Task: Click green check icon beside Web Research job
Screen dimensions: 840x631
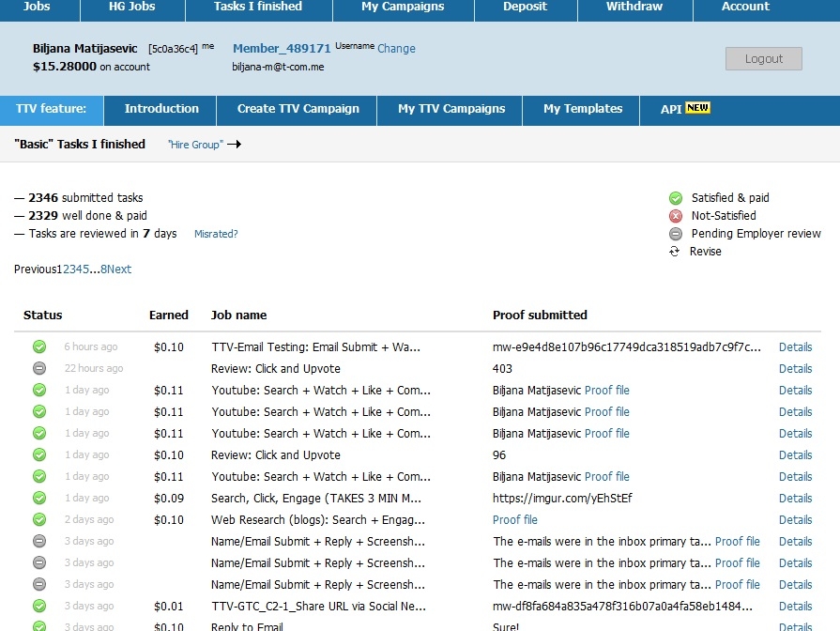Action: coord(39,519)
